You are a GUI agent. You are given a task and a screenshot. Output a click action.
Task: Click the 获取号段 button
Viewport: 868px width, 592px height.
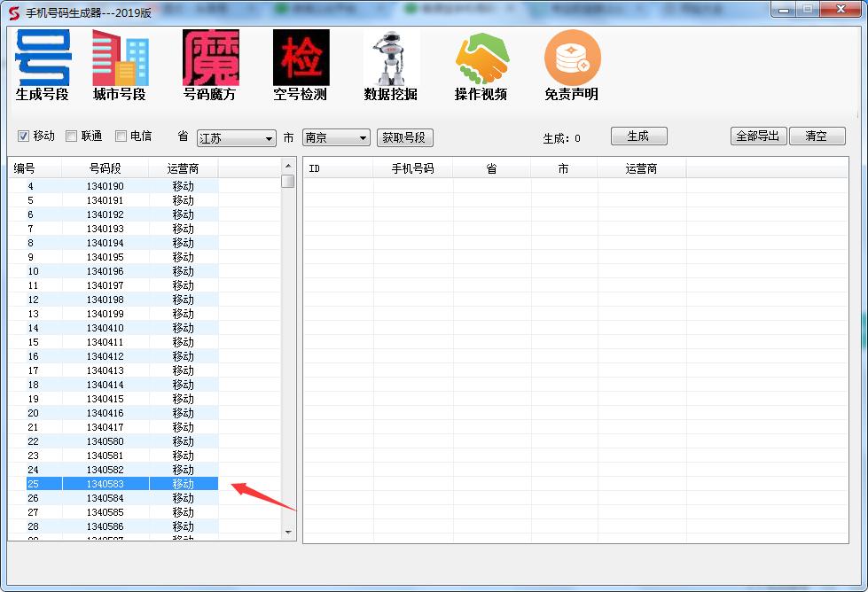pos(404,137)
